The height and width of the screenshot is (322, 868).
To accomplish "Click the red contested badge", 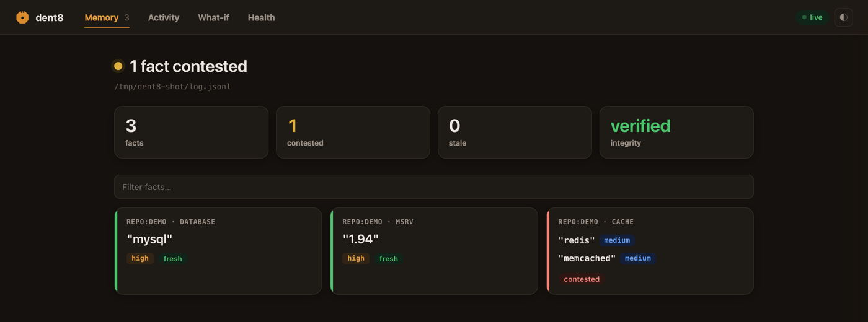I will (582, 279).
